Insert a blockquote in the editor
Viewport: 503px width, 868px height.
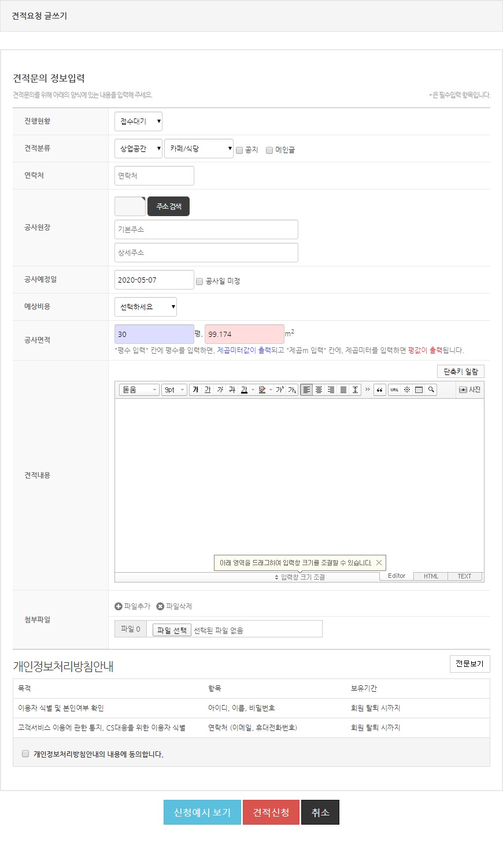pos(380,390)
